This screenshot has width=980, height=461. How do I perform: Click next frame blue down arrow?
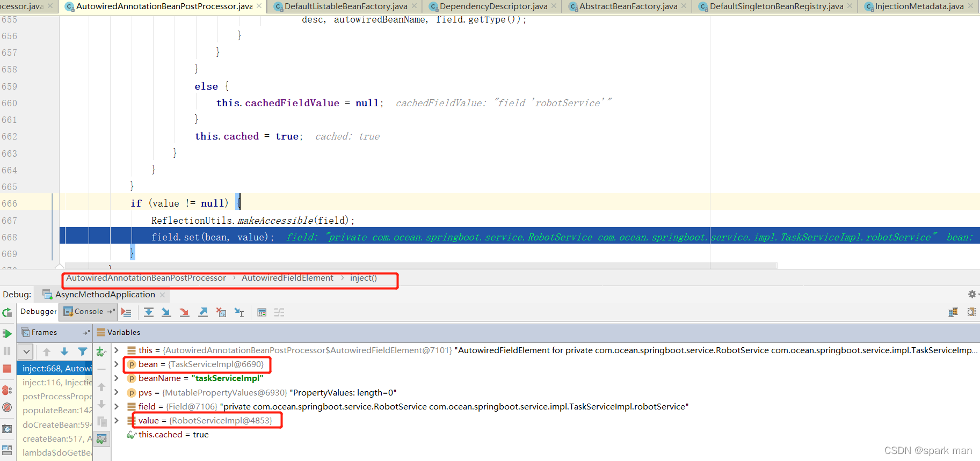pyautogui.click(x=64, y=352)
